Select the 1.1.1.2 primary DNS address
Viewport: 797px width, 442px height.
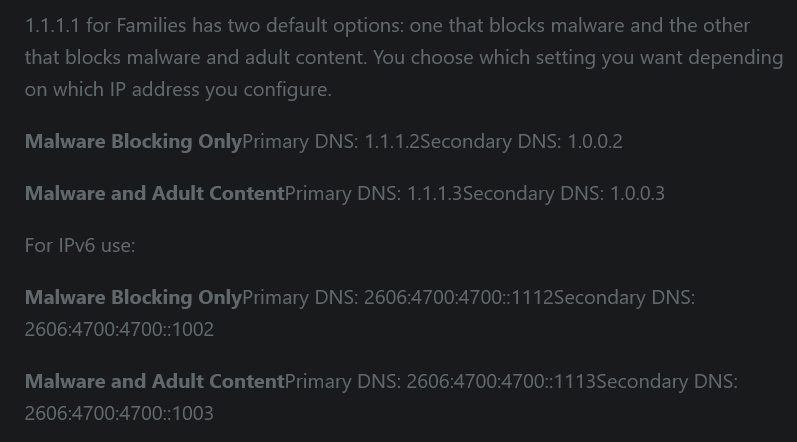point(392,141)
